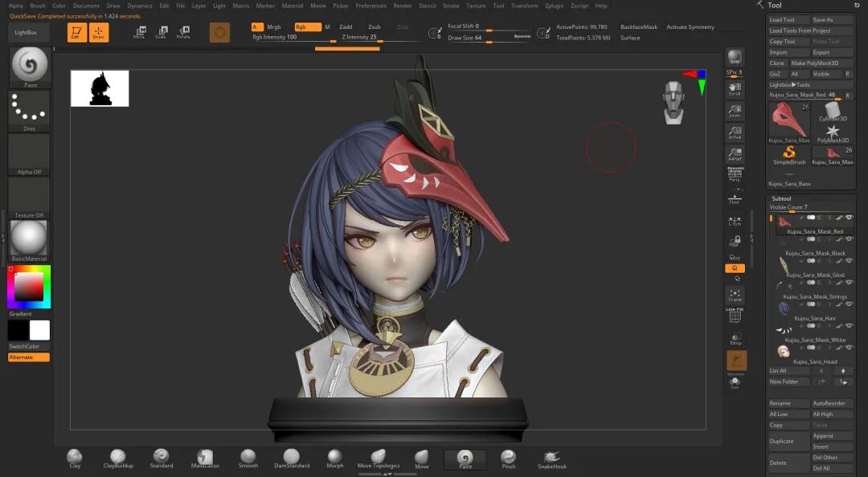This screenshot has width=868, height=477.
Task: Click the Frame mesh icon
Action: 735,295
